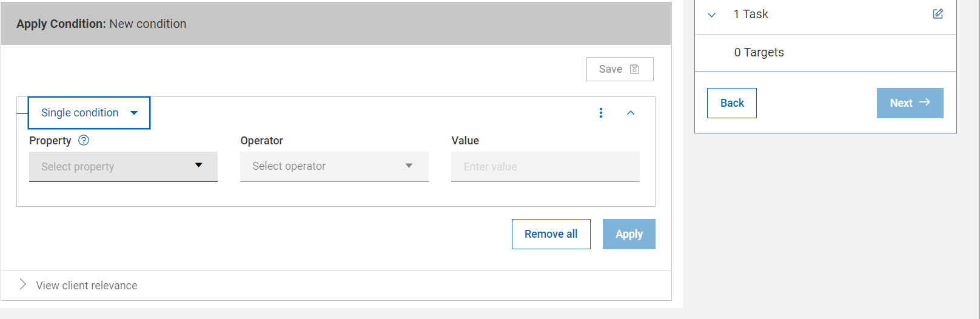The image size is (980, 319).
Task: Click the edit pencil icon beside 1 Task
Action: [938, 14]
